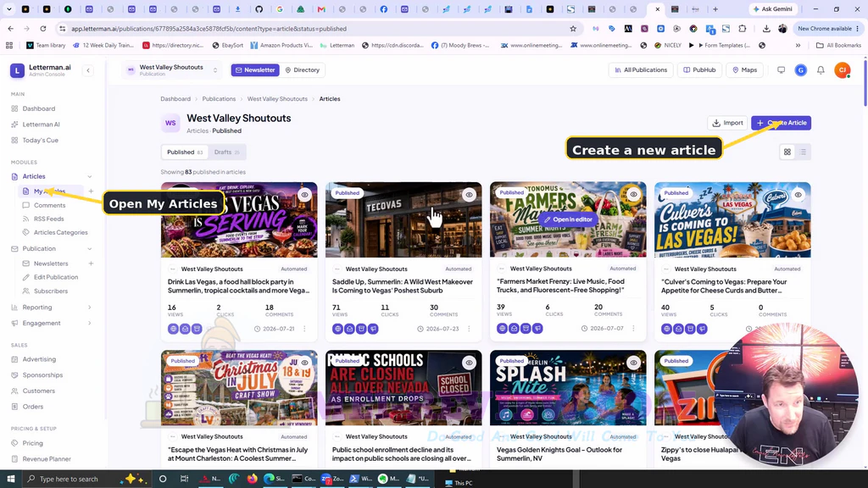
Task: Open Dashboard in the sidebar
Action: (39, 108)
